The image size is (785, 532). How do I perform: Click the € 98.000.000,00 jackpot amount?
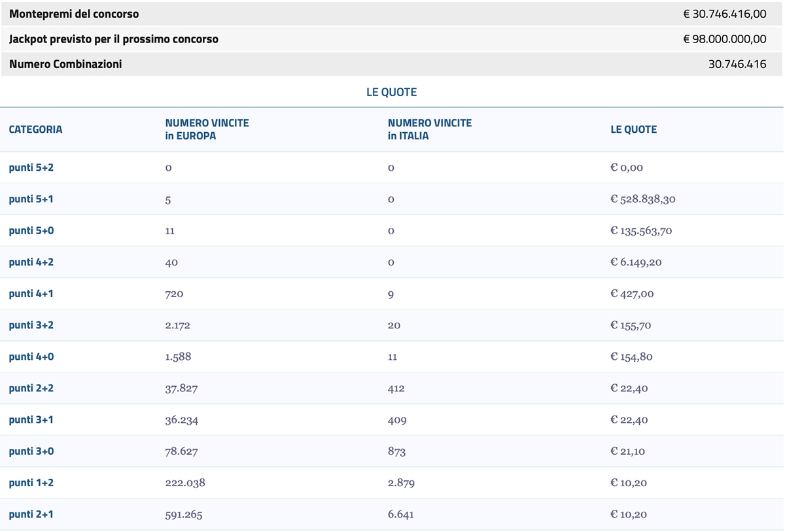coord(724,39)
